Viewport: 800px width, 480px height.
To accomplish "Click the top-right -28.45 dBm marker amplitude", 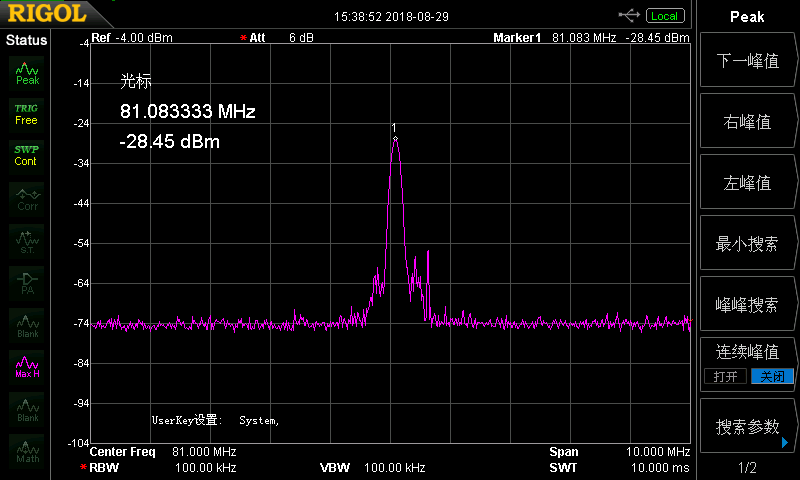I will click(657, 38).
